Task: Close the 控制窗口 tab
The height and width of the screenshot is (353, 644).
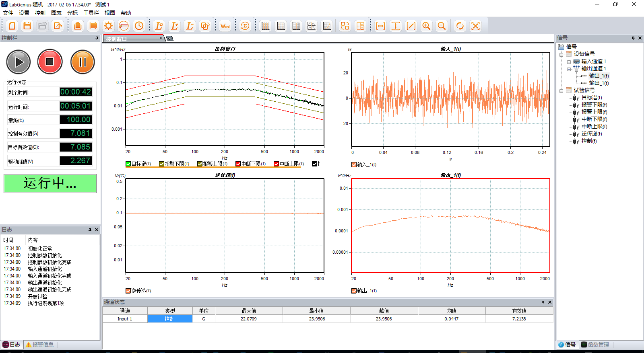Action: tap(161, 38)
